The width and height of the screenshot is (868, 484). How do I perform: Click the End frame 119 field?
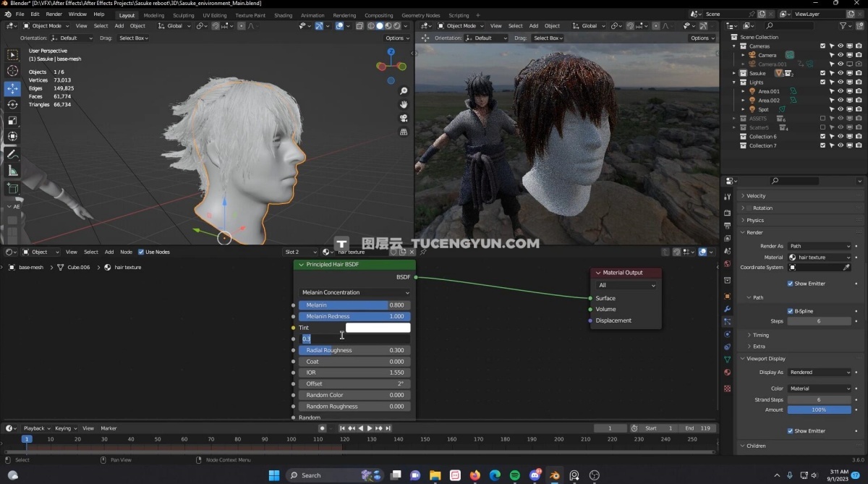pos(699,428)
